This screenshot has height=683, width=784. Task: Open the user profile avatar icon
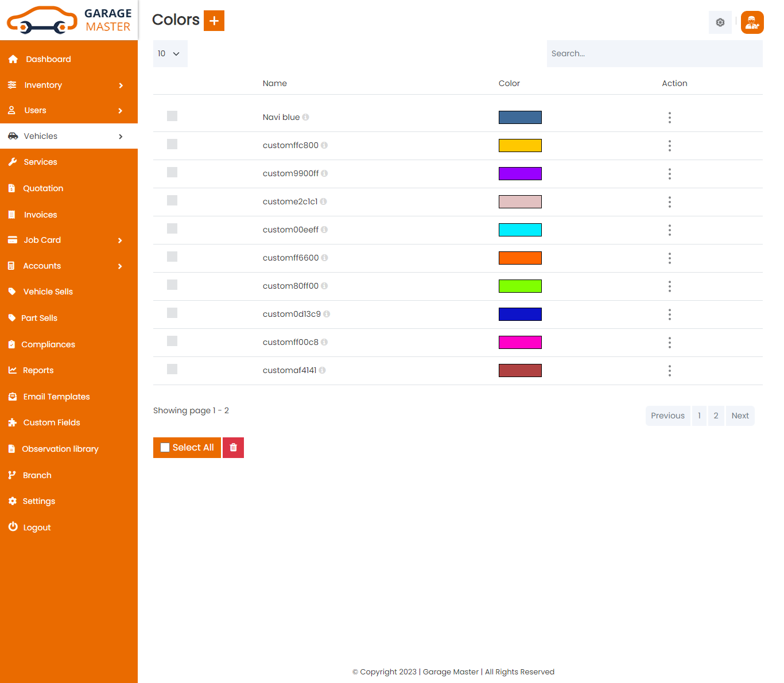752,22
